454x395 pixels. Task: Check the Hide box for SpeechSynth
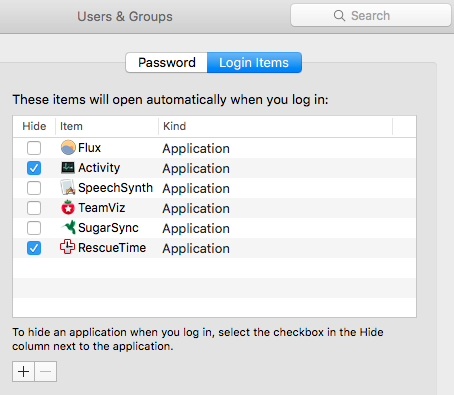click(x=34, y=188)
